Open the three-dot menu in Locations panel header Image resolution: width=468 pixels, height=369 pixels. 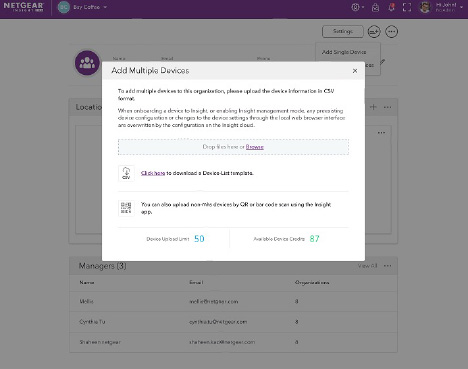pos(387,107)
